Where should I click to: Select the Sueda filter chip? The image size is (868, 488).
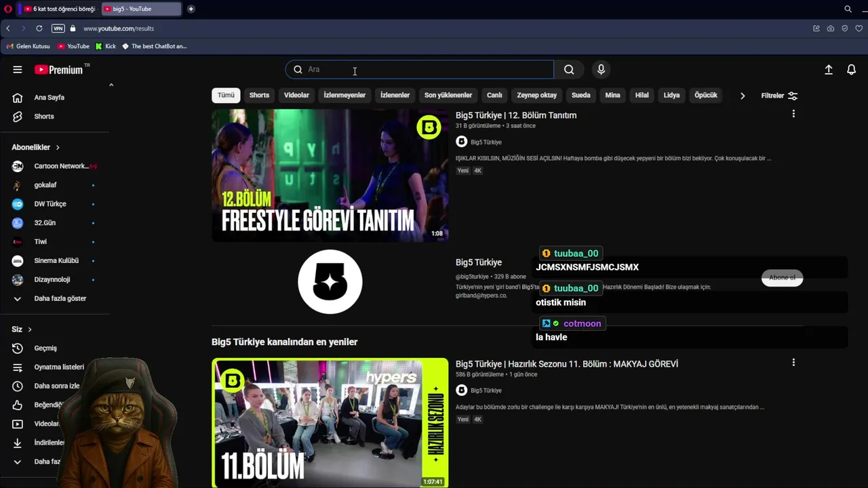pos(580,96)
